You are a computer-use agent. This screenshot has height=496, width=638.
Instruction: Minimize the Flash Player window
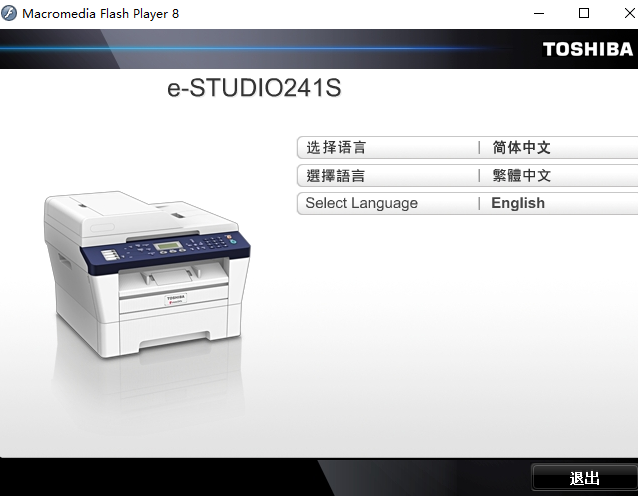point(539,13)
